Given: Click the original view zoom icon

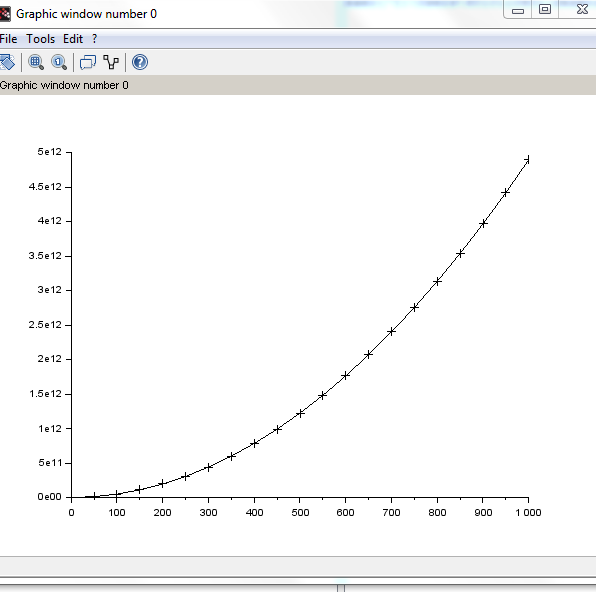Looking at the screenshot, I should click(x=59, y=62).
